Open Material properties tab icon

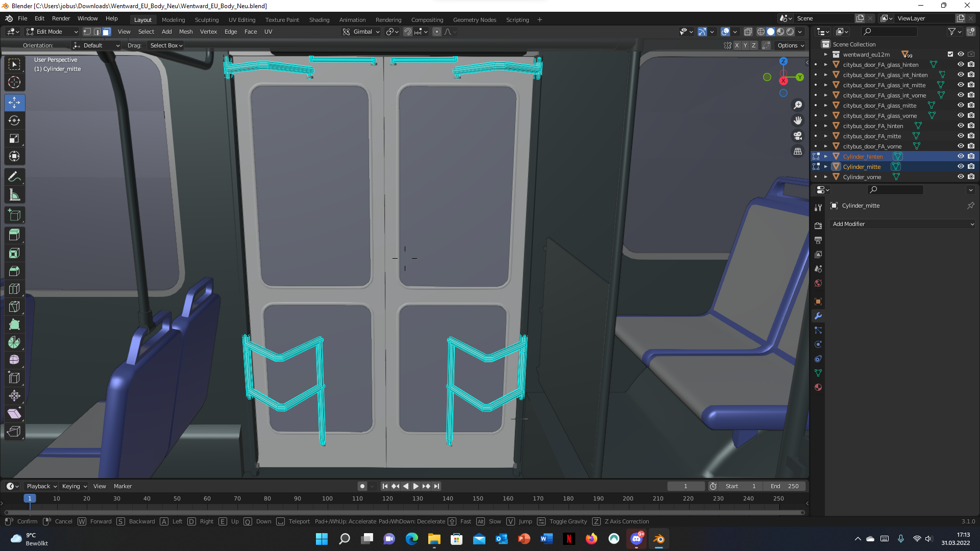point(818,387)
